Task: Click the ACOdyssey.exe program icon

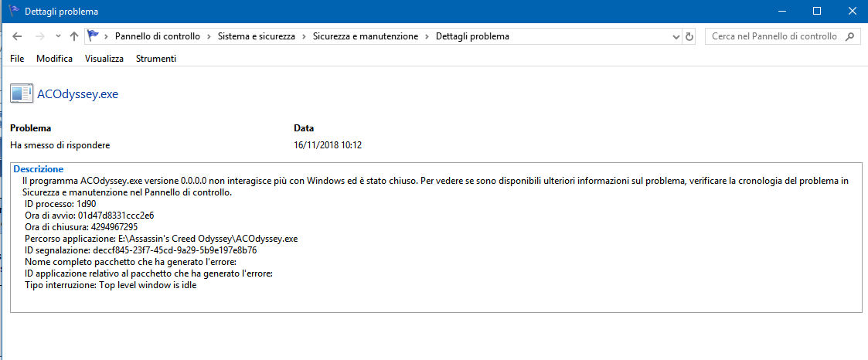Action: coord(22,94)
